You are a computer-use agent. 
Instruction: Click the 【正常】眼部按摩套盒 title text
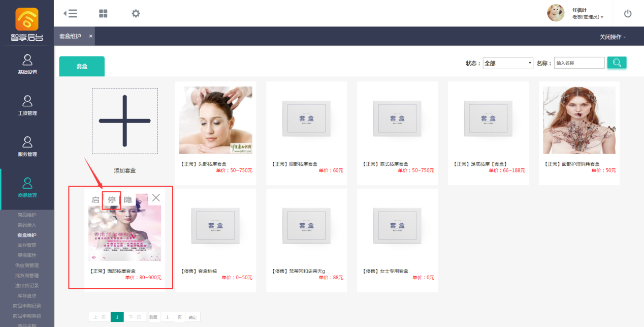tap(294, 164)
